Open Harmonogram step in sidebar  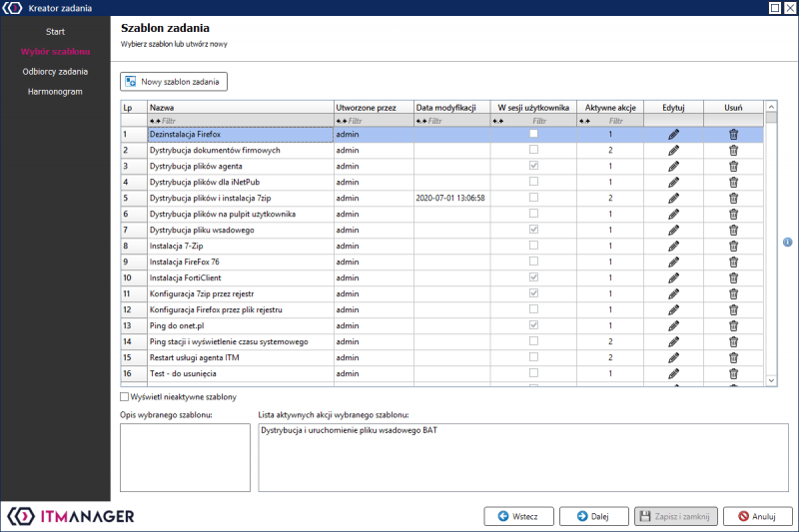coord(55,92)
